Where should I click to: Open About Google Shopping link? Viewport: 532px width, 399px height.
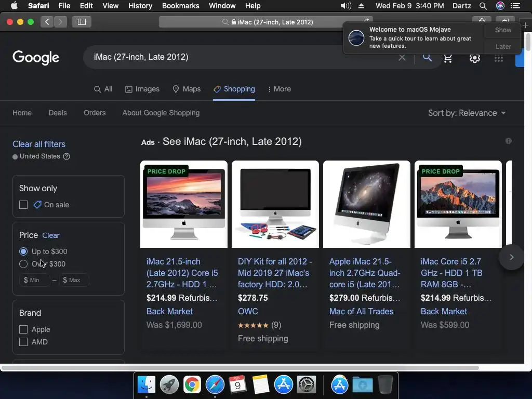click(x=161, y=113)
